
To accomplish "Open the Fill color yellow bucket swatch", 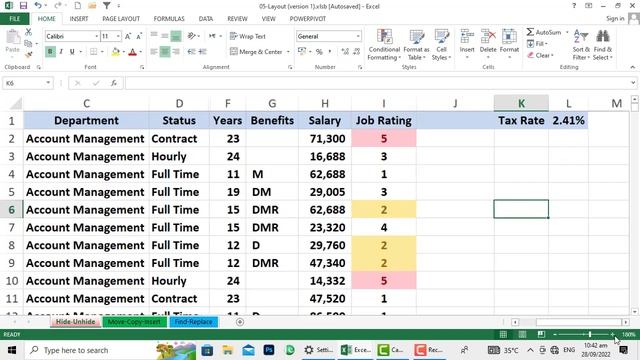I will [x=116, y=52].
